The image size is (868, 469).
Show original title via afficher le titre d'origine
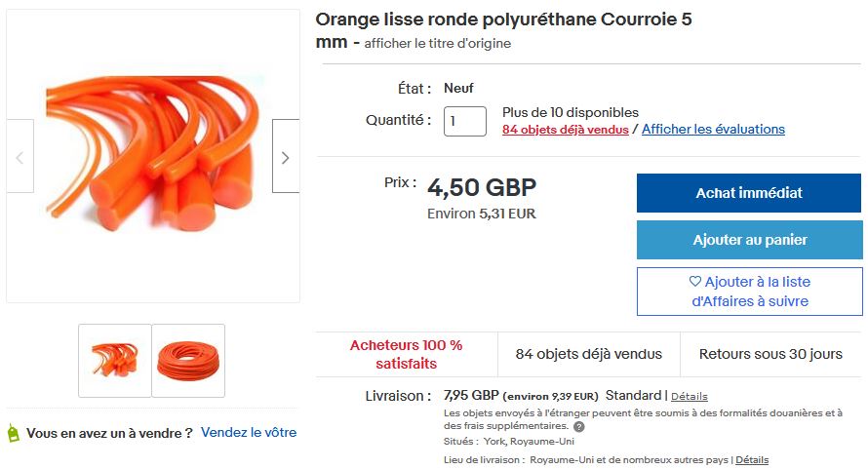pyautogui.click(x=437, y=43)
